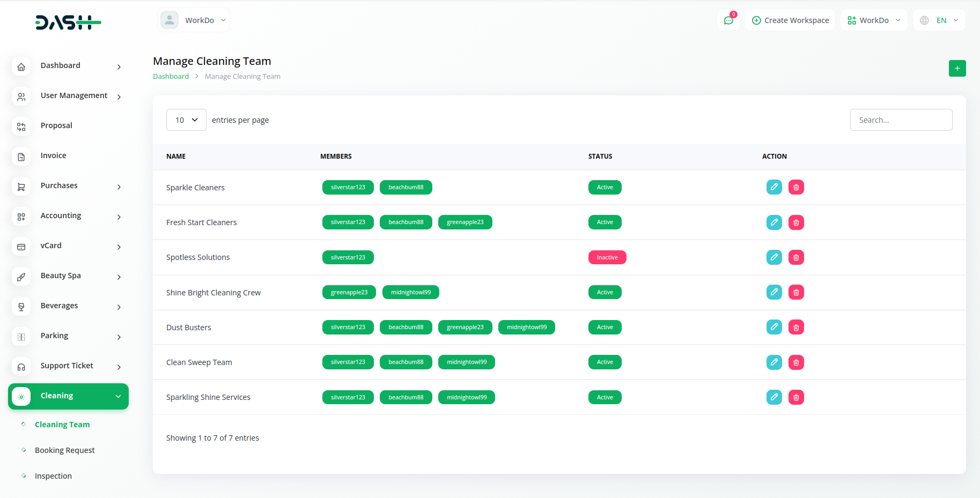The image size is (980, 498).
Task: Open the chat messages notification icon
Action: pos(728,20)
